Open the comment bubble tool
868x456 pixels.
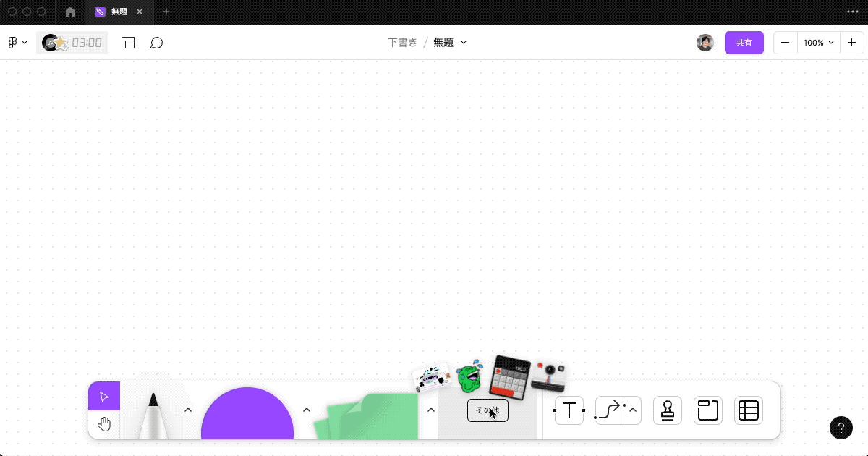tap(156, 43)
